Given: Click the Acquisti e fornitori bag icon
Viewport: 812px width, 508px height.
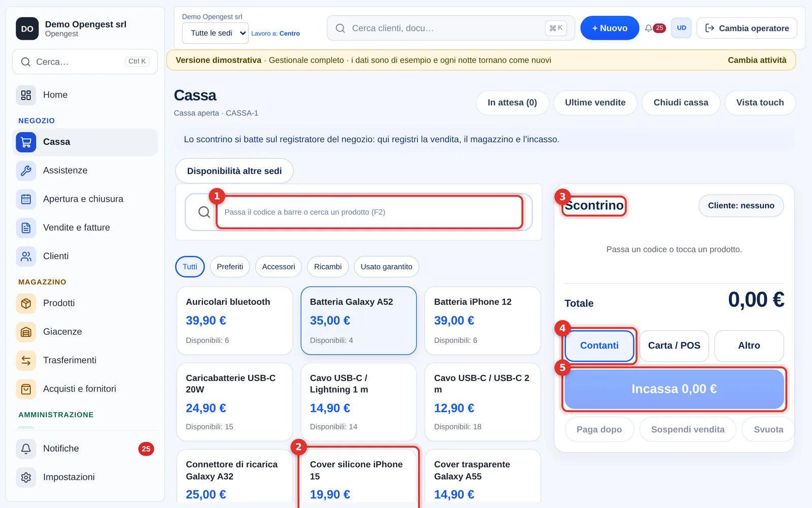Looking at the screenshot, I should click(26, 389).
